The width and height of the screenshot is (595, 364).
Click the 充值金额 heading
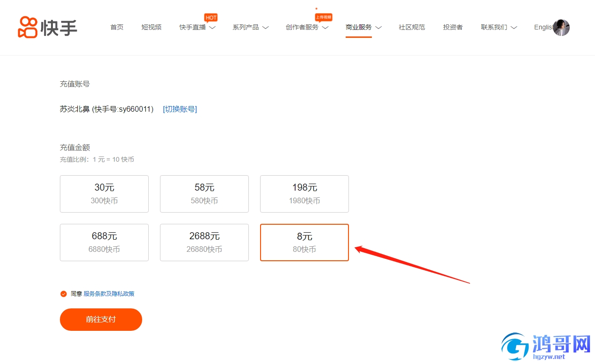(75, 147)
